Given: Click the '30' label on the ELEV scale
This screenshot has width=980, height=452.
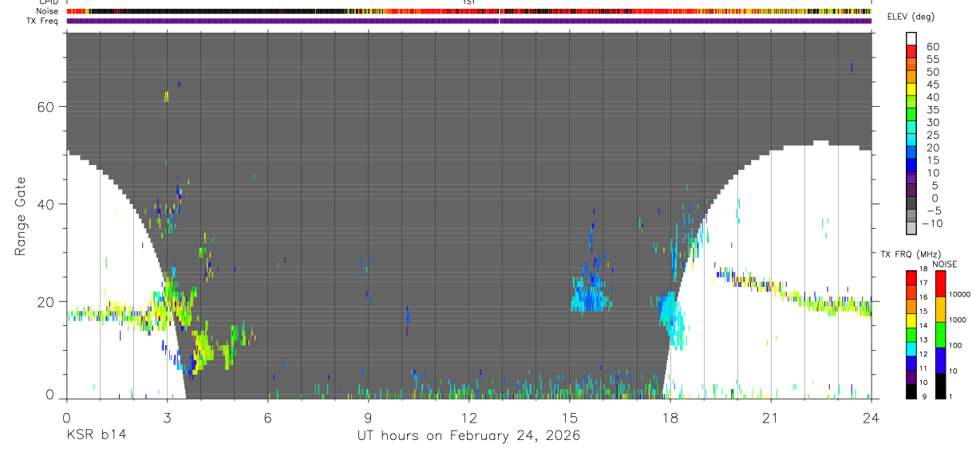Looking at the screenshot, I should [932, 123].
